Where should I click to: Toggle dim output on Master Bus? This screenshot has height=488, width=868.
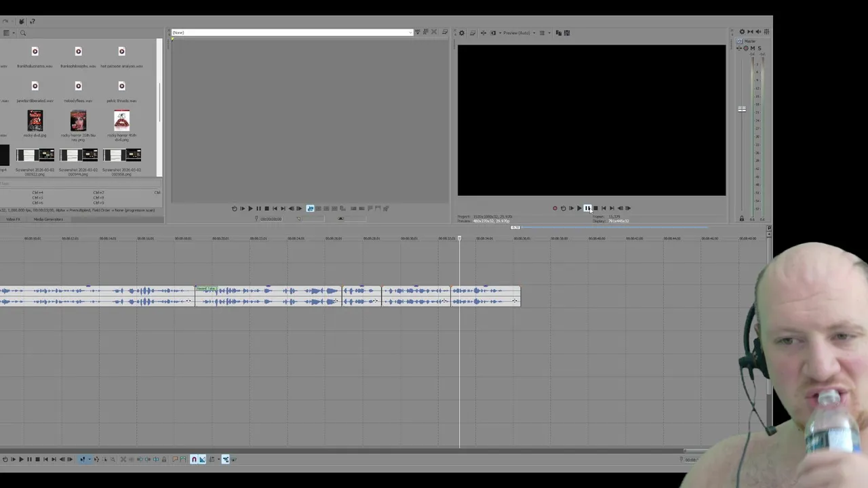(758, 32)
